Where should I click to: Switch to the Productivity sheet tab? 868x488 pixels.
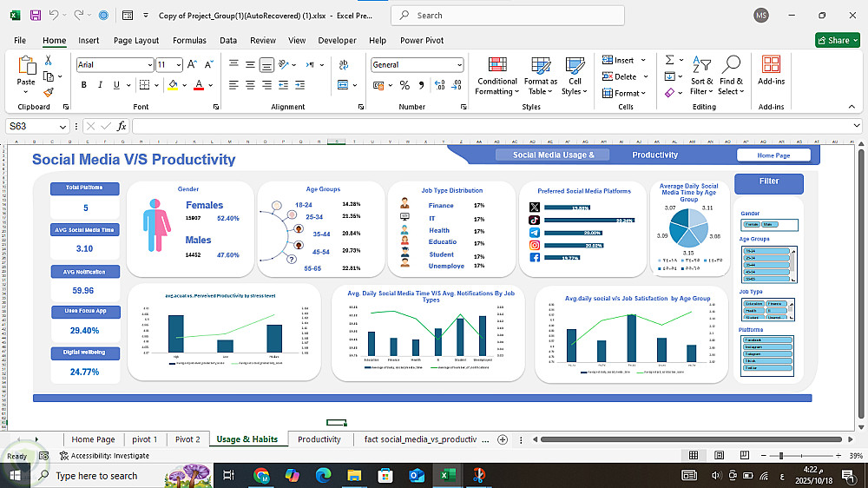[319, 439]
